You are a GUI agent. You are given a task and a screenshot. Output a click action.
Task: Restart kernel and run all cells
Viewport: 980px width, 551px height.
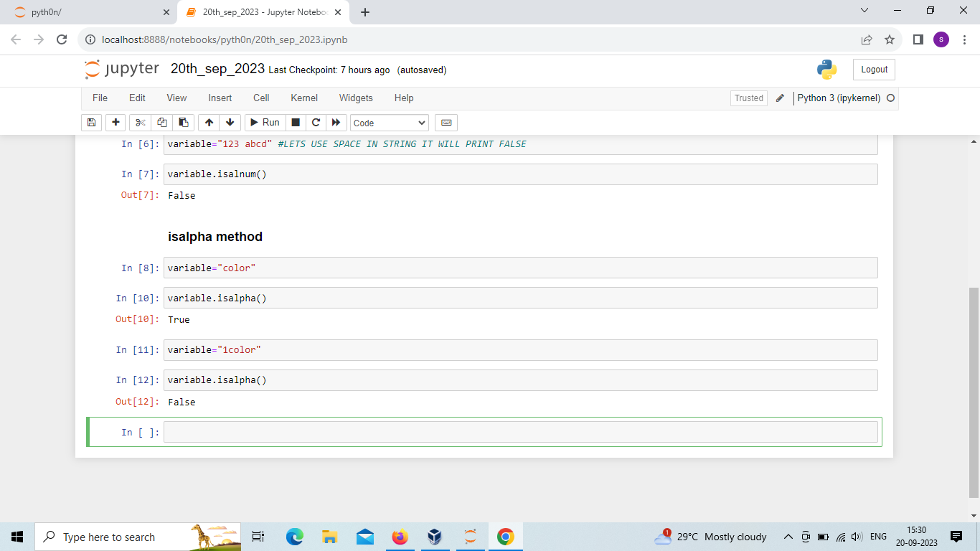point(336,122)
